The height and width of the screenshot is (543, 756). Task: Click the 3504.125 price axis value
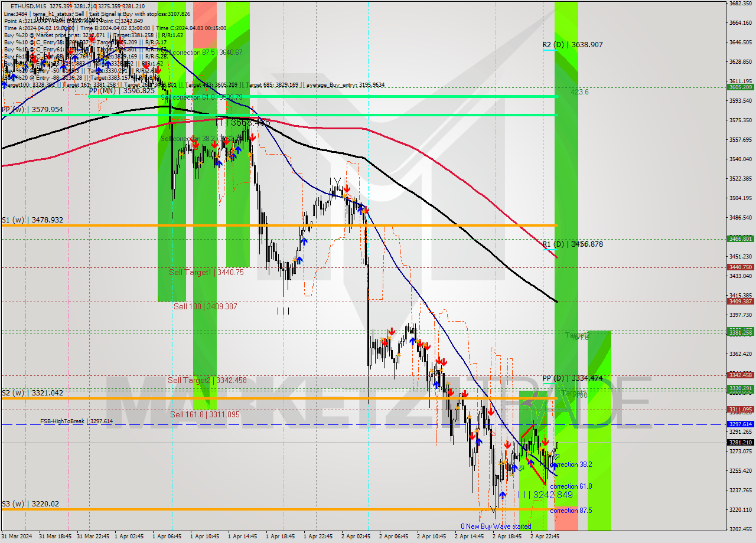pos(741,198)
